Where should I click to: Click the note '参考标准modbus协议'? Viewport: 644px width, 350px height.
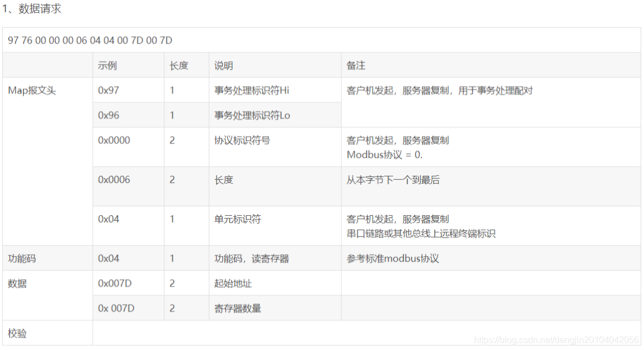[x=393, y=259]
